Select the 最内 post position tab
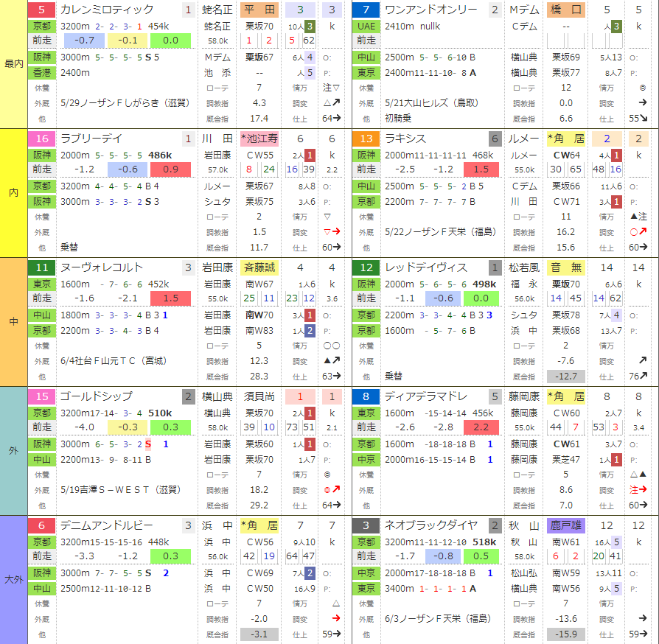The height and width of the screenshot is (644, 659). 13,64
